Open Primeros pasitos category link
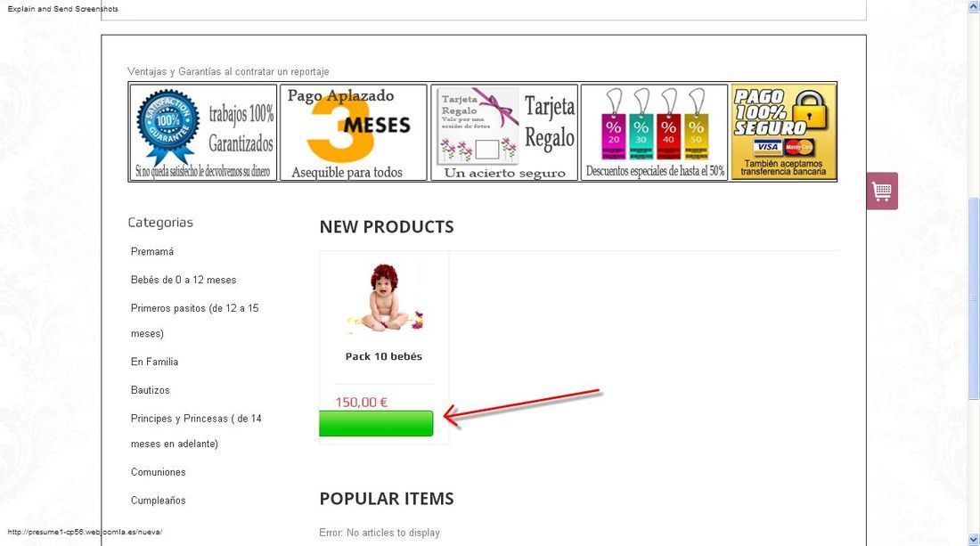 tap(194, 321)
